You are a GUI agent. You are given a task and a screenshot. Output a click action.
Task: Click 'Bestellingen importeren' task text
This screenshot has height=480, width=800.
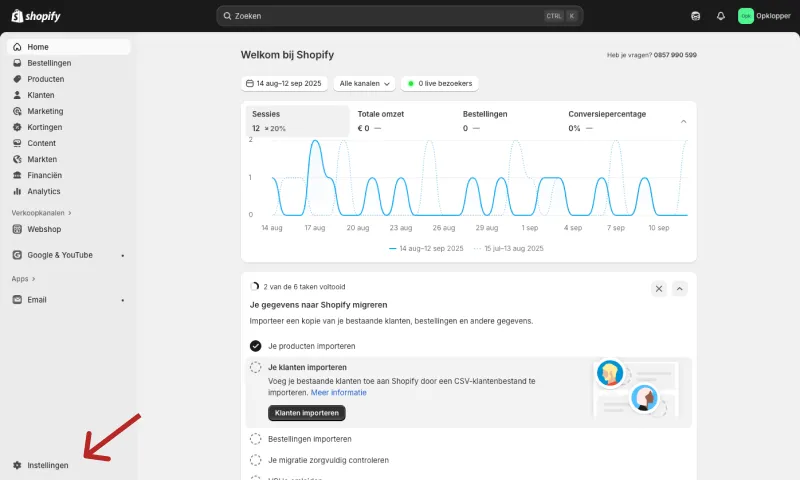(x=310, y=439)
